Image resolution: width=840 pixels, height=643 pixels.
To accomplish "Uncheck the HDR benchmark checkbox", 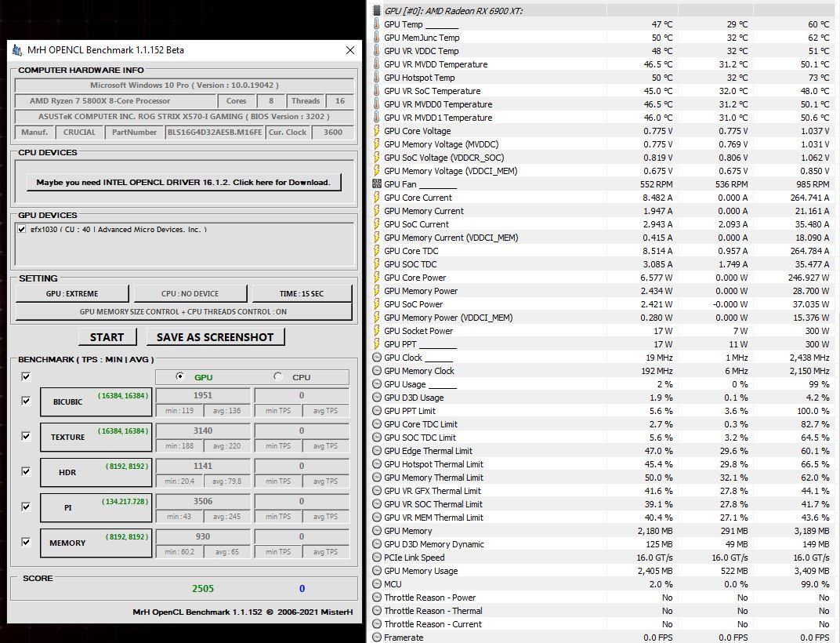I will (x=26, y=471).
